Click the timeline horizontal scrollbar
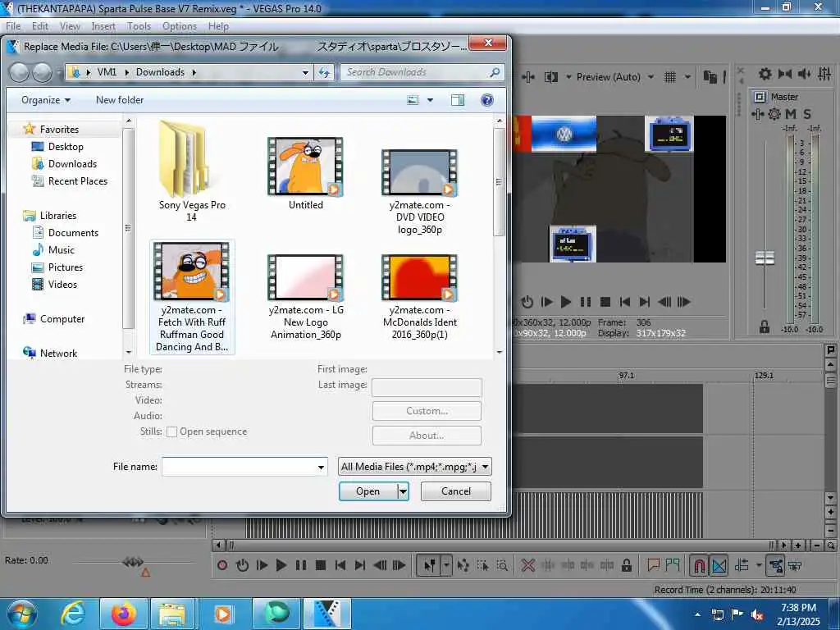 (x=500, y=546)
